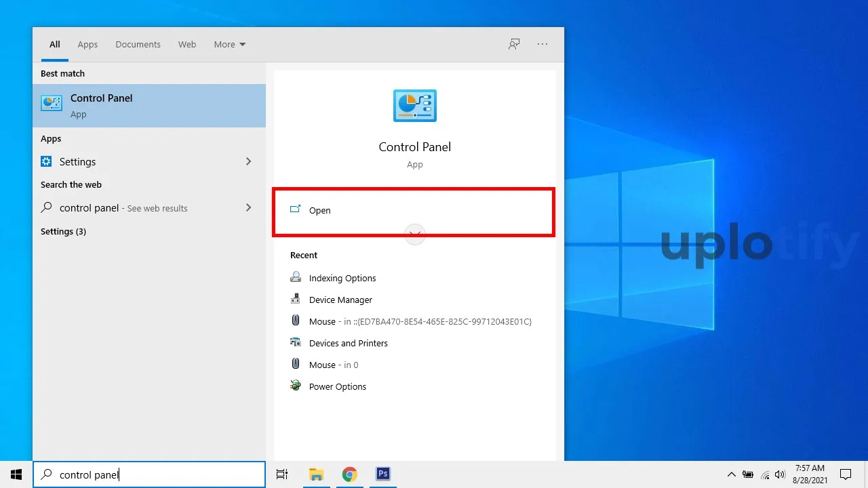Switch to the All search tab
The image size is (868, 488).
pyautogui.click(x=55, y=45)
